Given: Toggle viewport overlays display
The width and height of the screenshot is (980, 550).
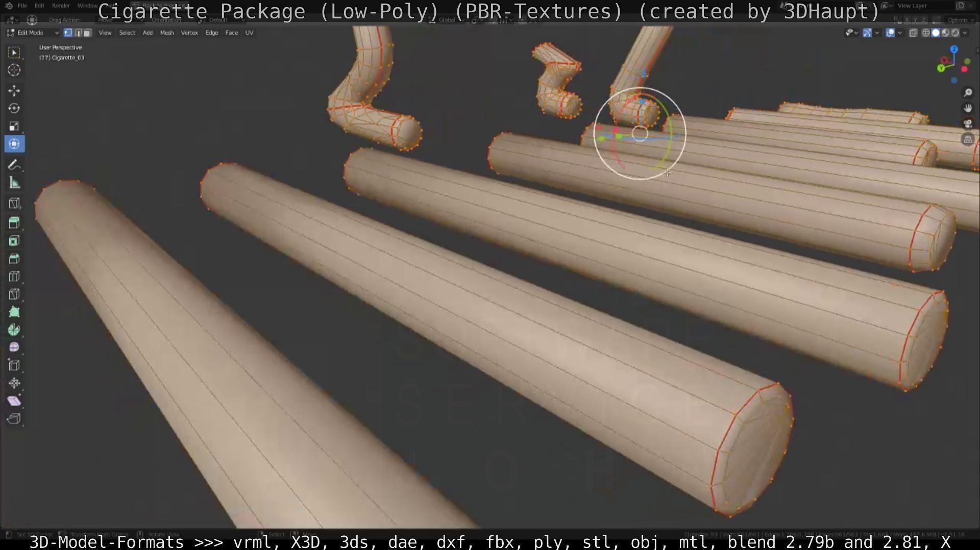Looking at the screenshot, I should (890, 33).
